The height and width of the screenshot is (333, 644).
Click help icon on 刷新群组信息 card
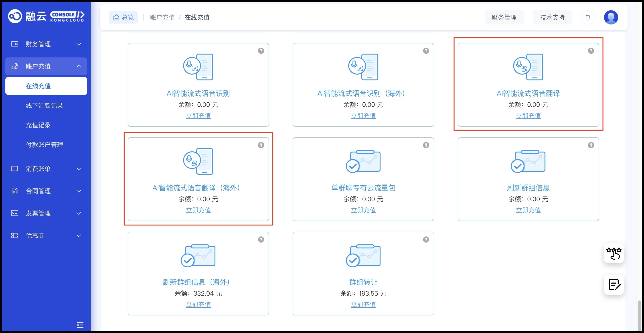click(x=591, y=145)
